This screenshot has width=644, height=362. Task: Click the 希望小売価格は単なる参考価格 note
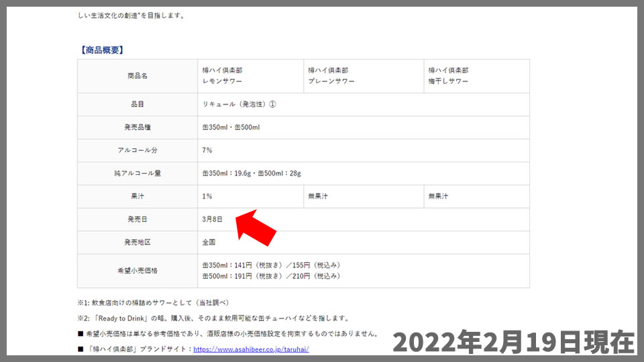point(228,334)
